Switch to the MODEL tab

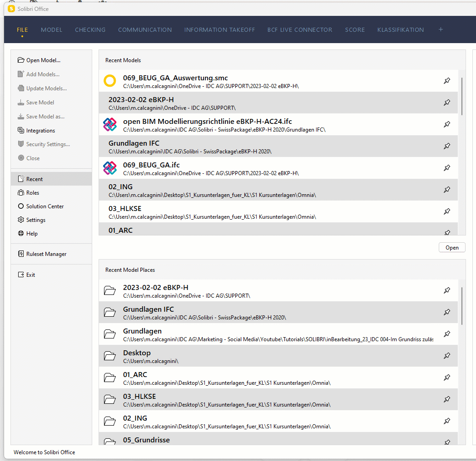pyautogui.click(x=52, y=30)
